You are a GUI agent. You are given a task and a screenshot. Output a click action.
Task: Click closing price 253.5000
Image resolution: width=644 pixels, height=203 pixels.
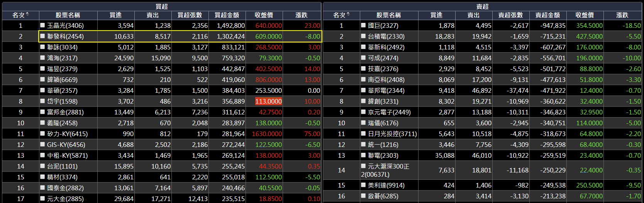click(268, 90)
